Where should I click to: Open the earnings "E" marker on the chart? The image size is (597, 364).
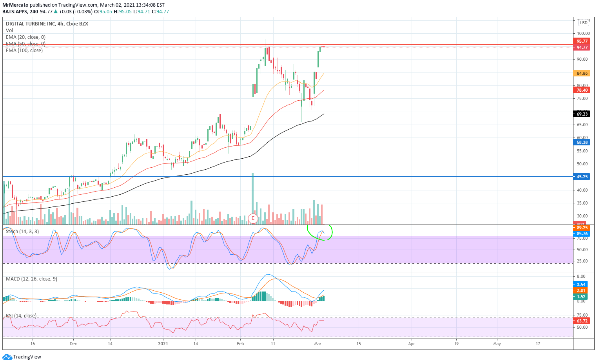pos(253,218)
